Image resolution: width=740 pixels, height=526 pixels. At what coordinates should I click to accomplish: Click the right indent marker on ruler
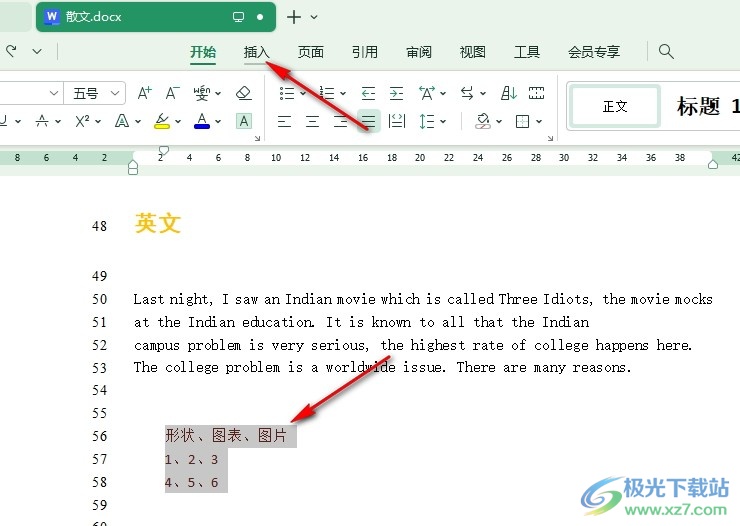pos(713,164)
